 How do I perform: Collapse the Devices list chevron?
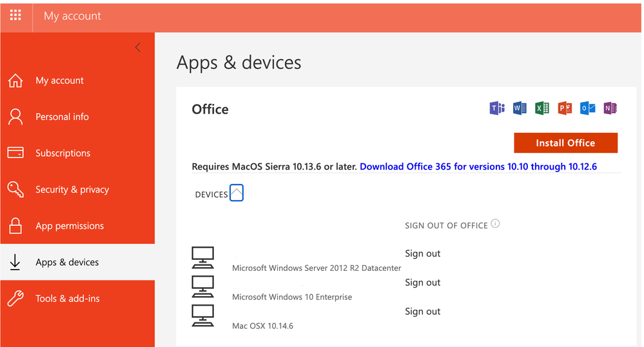click(237, 193)
